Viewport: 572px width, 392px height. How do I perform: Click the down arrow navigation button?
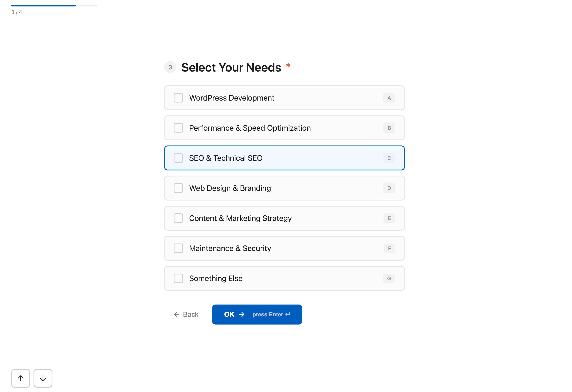(x=43, y=378)
